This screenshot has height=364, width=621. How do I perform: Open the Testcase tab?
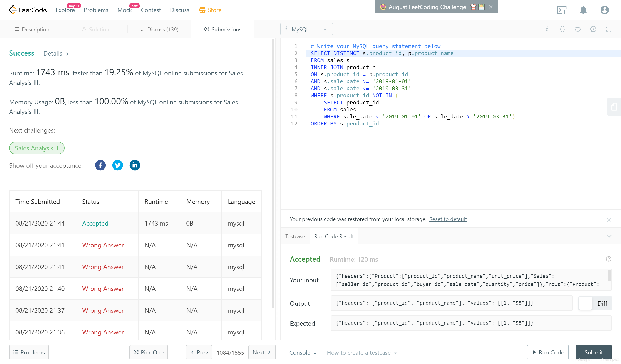tap(295, 236)
